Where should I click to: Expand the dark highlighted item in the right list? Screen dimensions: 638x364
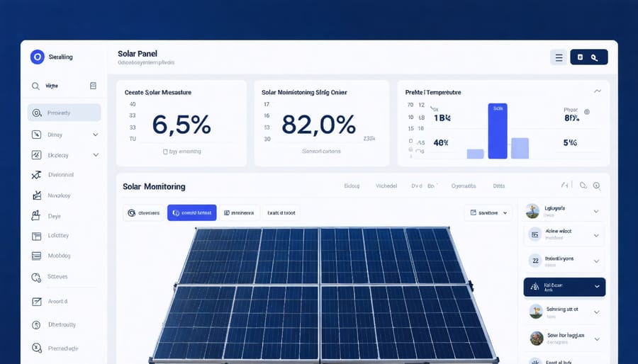(x=597, y=287)
